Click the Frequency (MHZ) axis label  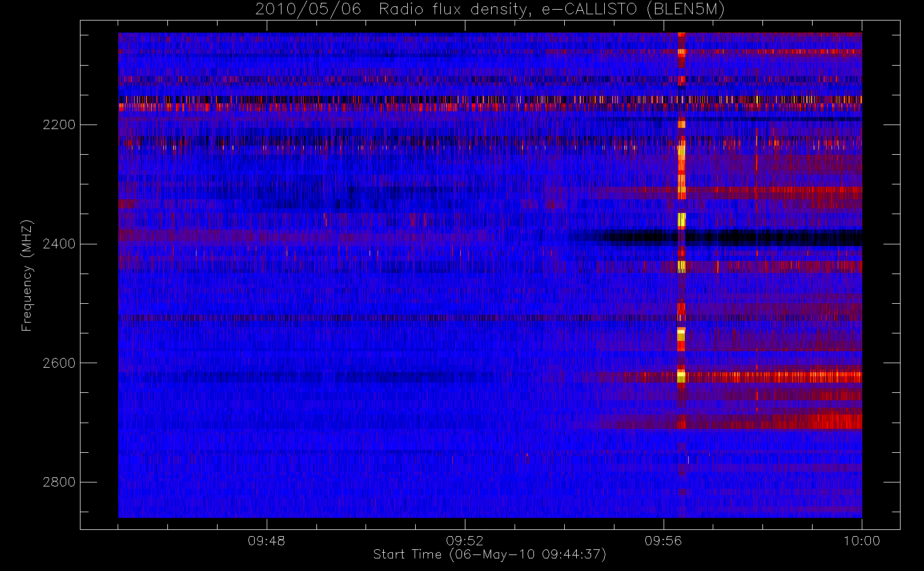[x=26, y=276]
